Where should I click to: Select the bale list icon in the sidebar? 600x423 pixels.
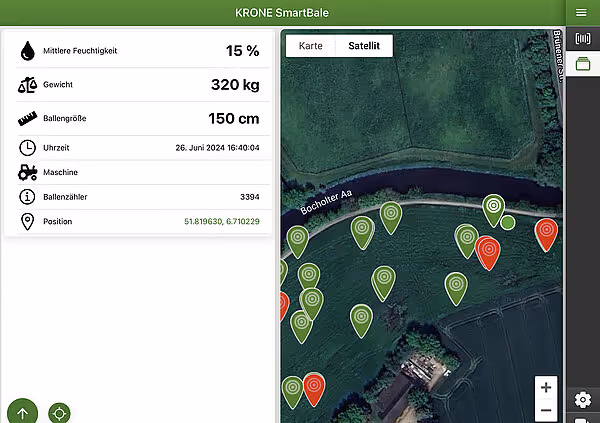(582, 64)
